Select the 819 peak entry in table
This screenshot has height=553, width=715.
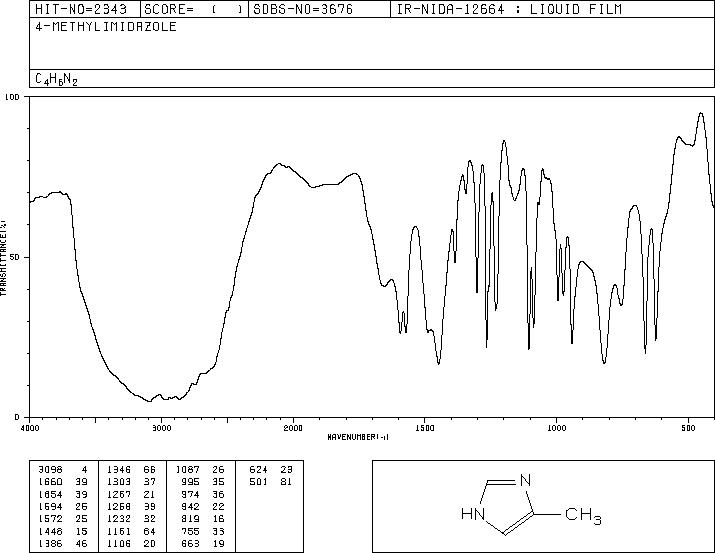(x=203, y=519)
